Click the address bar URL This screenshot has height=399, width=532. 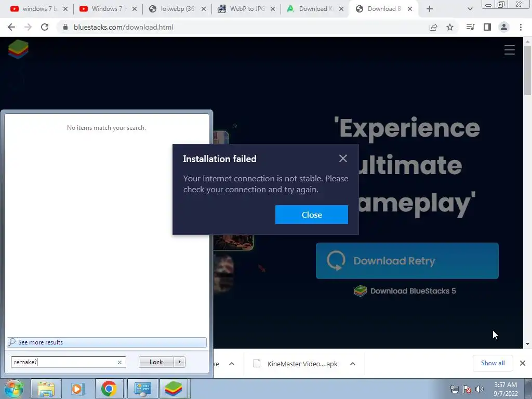[x=124, y=27]
